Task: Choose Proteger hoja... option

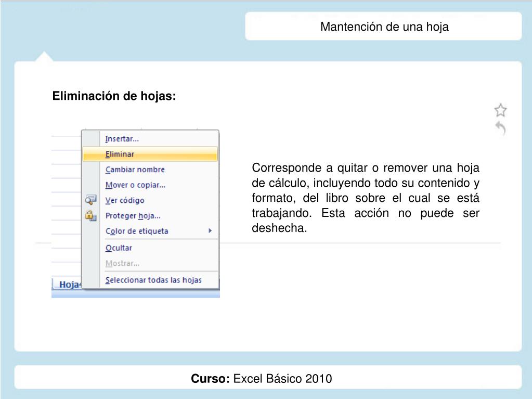Action: point(150,215)
